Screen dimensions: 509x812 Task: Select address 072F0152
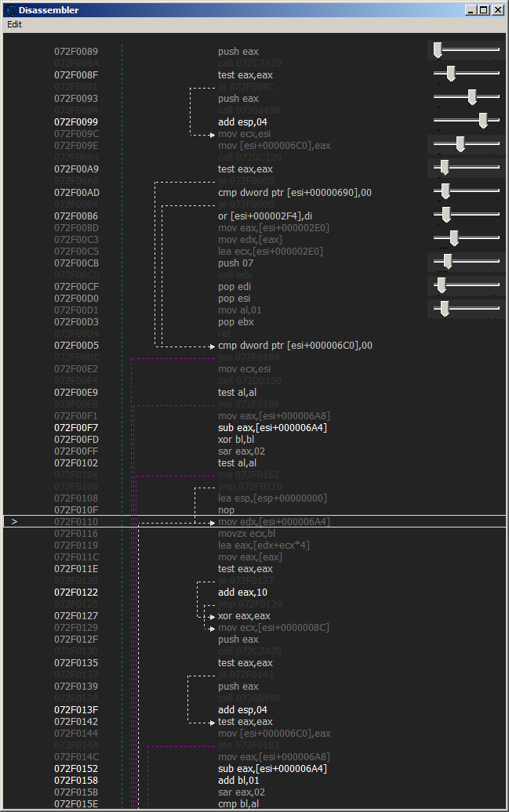(76, 768)
